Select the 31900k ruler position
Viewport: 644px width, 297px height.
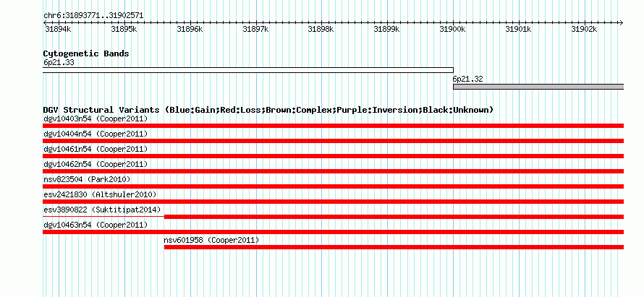tap(452, 29)
